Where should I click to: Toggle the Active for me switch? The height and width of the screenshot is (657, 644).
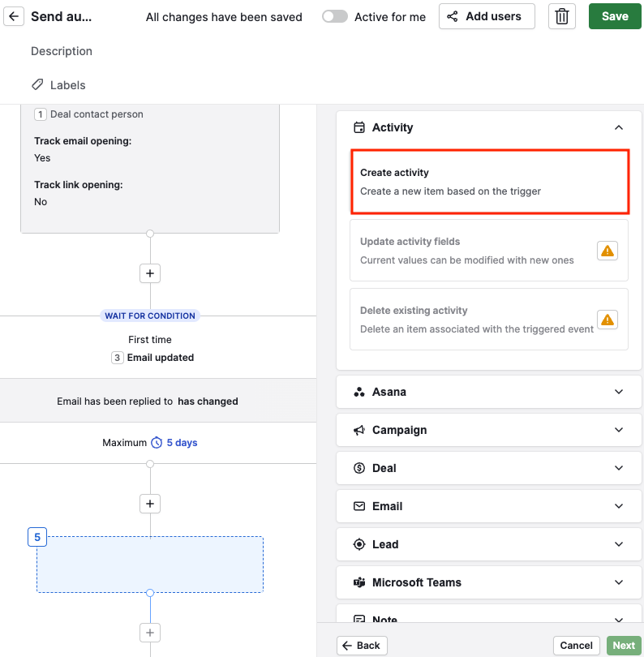coord(334,16)
